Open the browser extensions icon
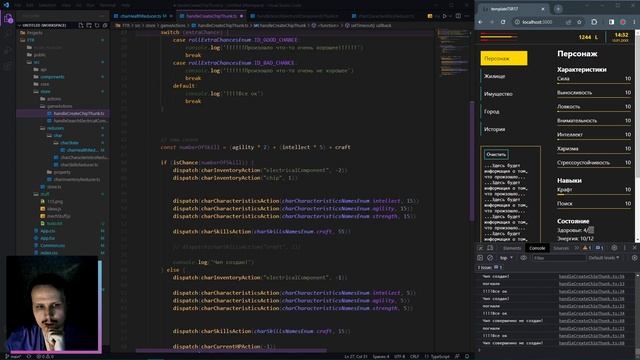 coord(594,22)
